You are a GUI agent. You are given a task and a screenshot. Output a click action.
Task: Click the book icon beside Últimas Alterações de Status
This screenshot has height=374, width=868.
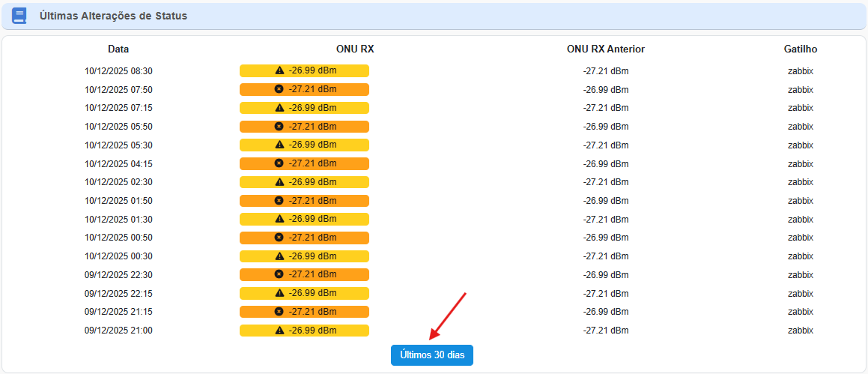pos(19,16)
